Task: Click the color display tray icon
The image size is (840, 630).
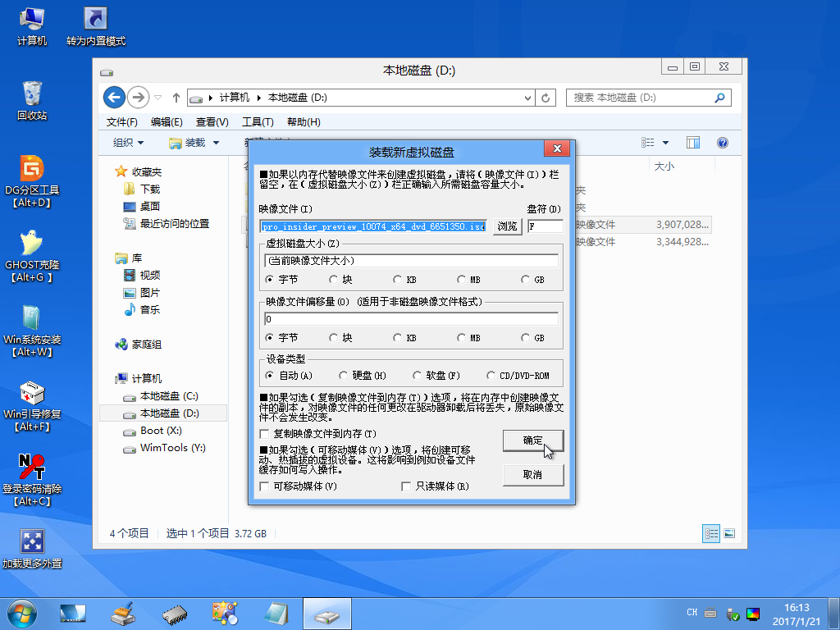Action: tap(753, 614)
